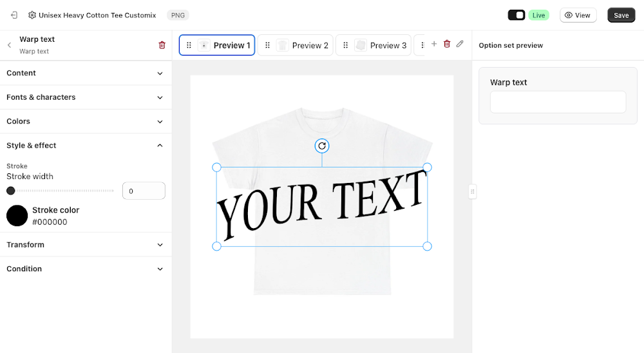Click the exit editor icon
Screen dimensions: 644x353
14,15
